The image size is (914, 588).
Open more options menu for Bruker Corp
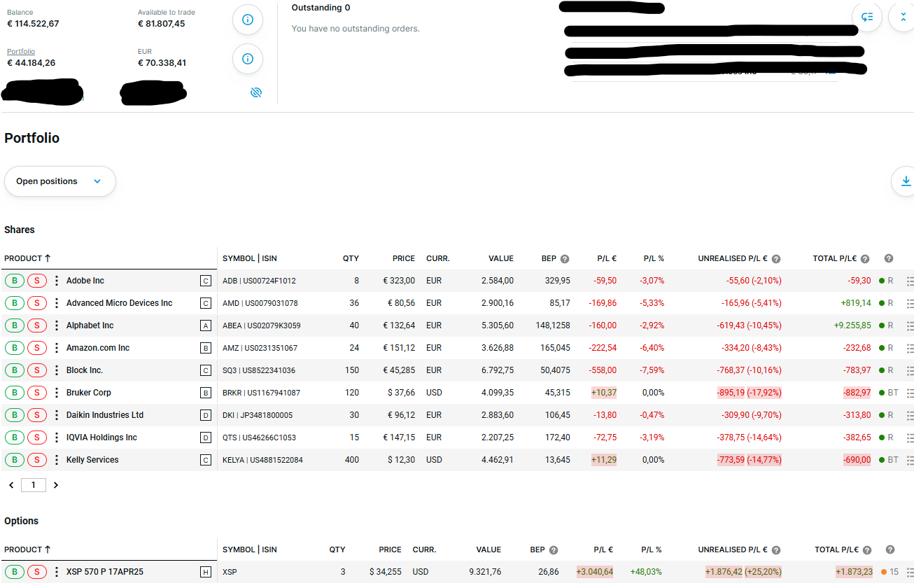(57, 393)
